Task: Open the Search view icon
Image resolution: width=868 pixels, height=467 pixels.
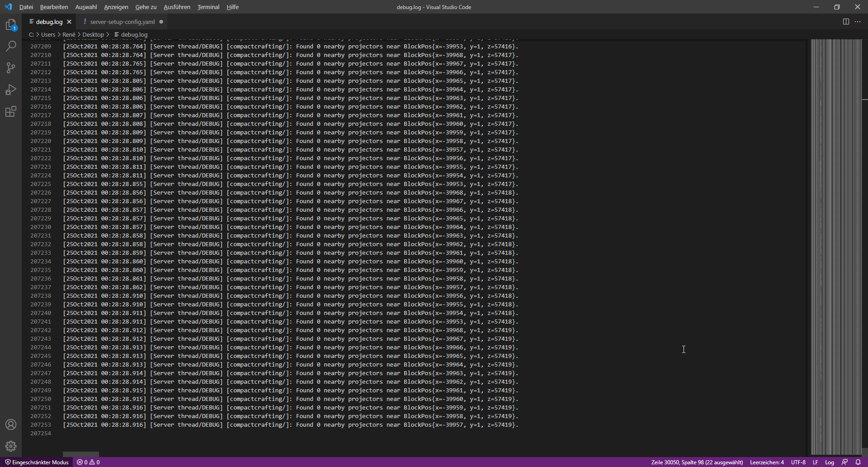Action: point(11,46)
